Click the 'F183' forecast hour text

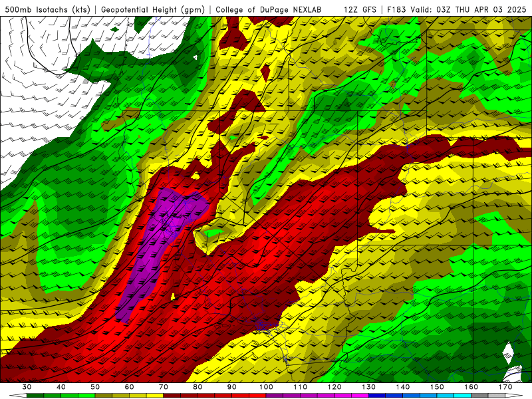[396, 9]
